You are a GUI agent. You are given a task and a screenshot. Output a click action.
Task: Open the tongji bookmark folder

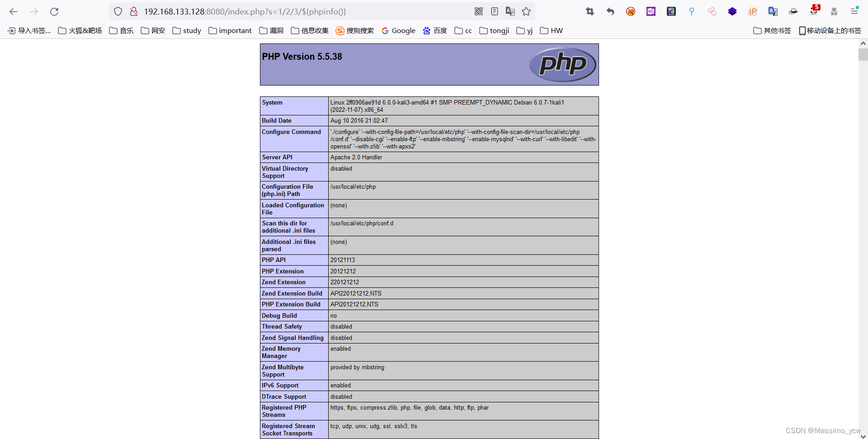pos(495,31)
